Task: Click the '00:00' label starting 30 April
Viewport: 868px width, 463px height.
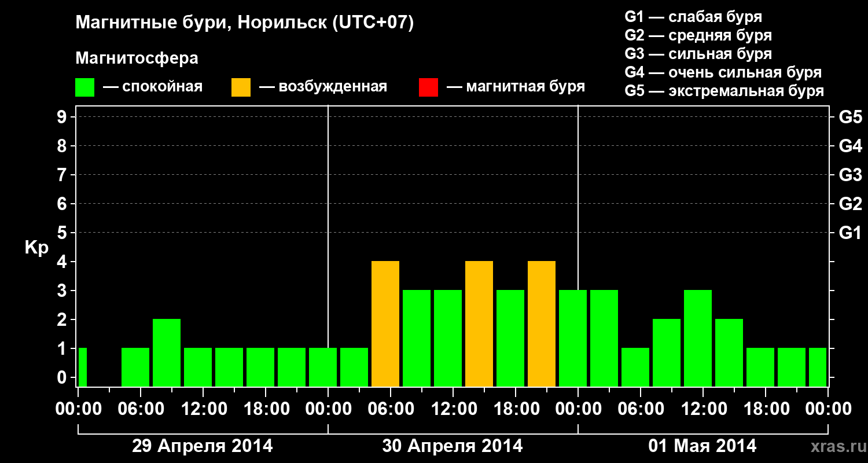Action: [x=328, y=409]
